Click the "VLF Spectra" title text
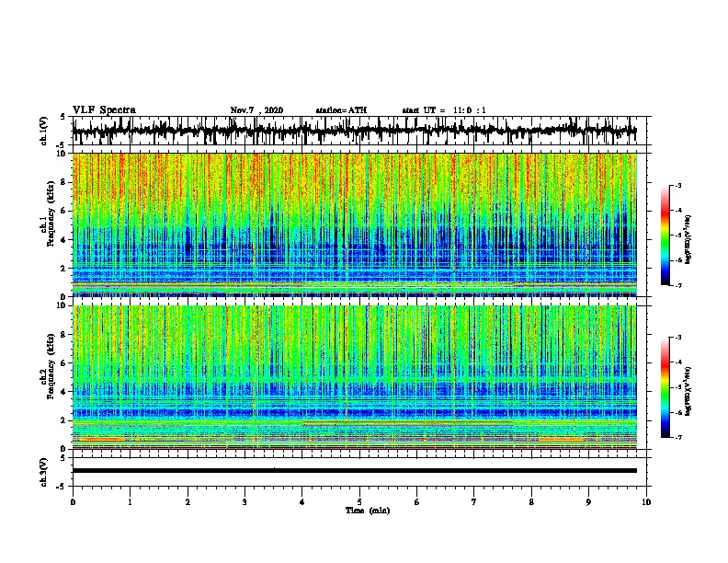Image resolution: width=728 pixels, height=563 pixels. (x=104, y=110)
